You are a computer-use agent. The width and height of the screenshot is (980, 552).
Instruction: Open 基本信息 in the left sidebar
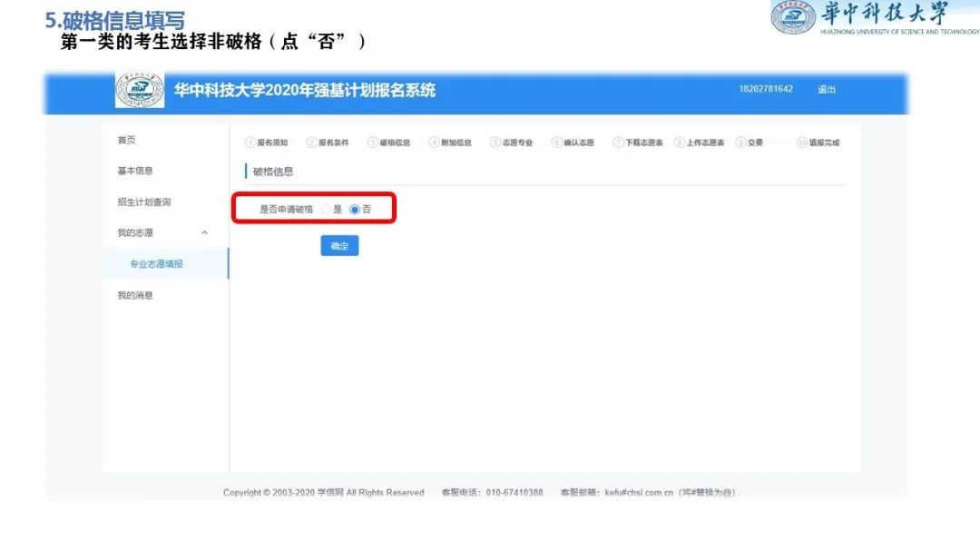pos(135,171)
